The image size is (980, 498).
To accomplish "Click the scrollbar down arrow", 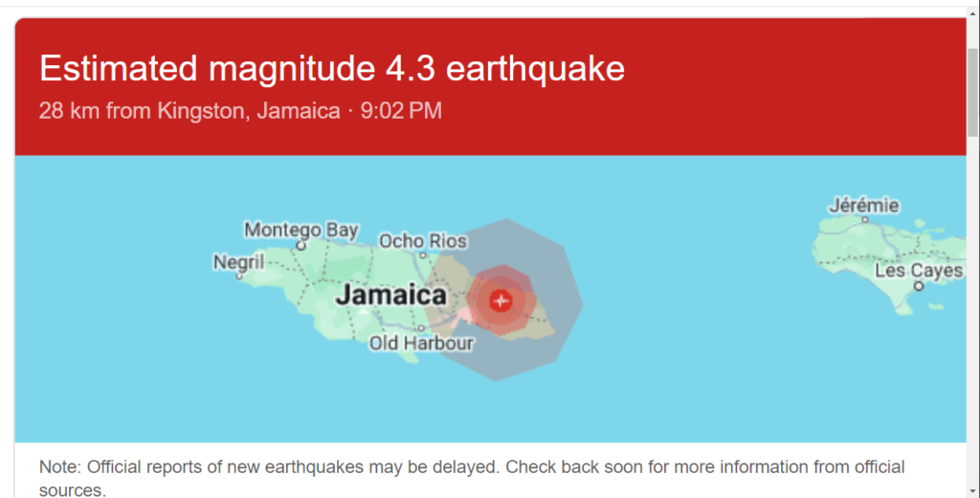I will [973, 491].
